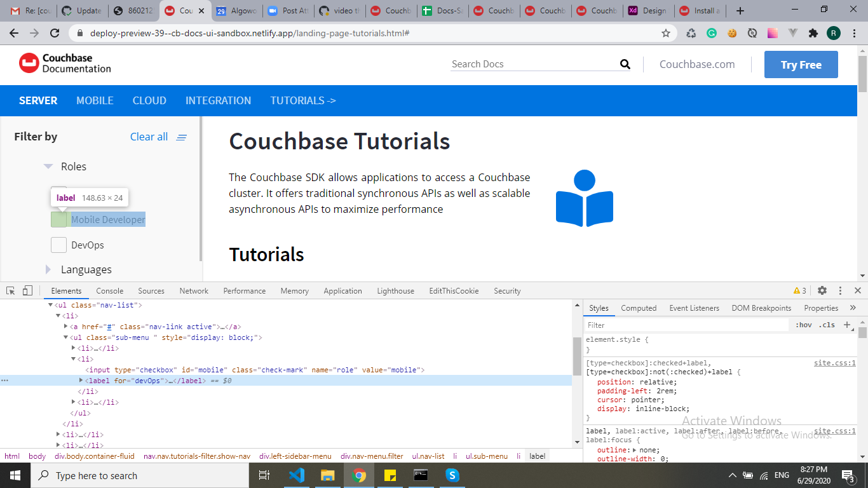Screen dimensions: 868x488
Task: Select the div.nav-menu.filter breadcrumb
Action: (x=372, y=456)
